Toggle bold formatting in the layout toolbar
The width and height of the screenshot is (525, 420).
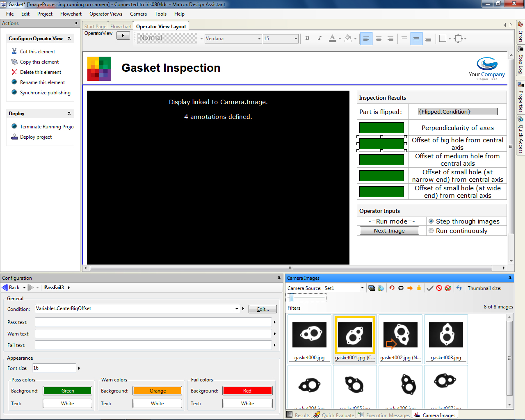tap(307, 38)
